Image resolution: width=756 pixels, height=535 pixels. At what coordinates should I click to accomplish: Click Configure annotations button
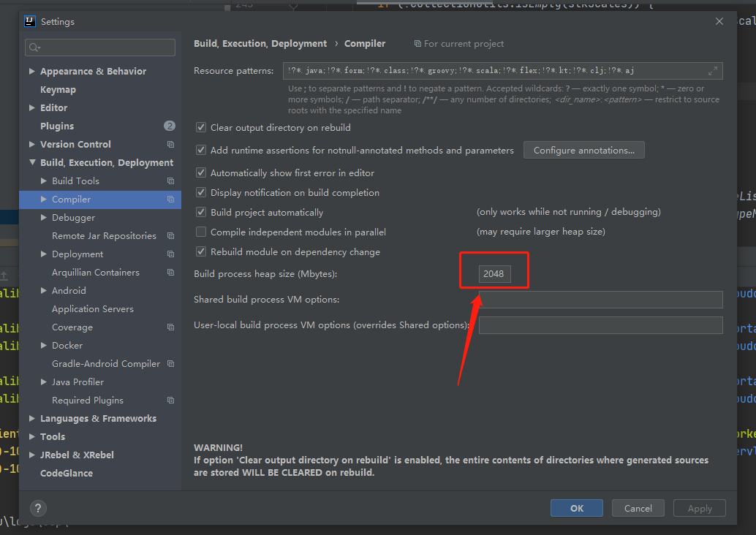click(x=584, y=150)
